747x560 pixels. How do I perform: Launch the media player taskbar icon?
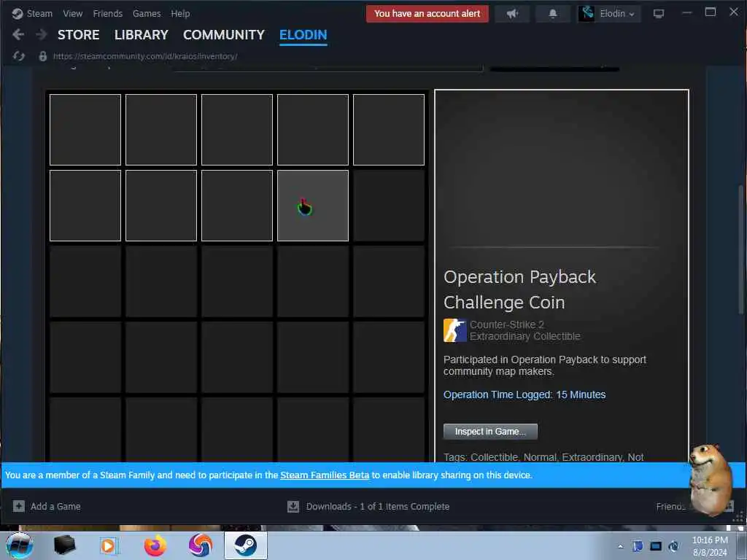pos(109,545)
